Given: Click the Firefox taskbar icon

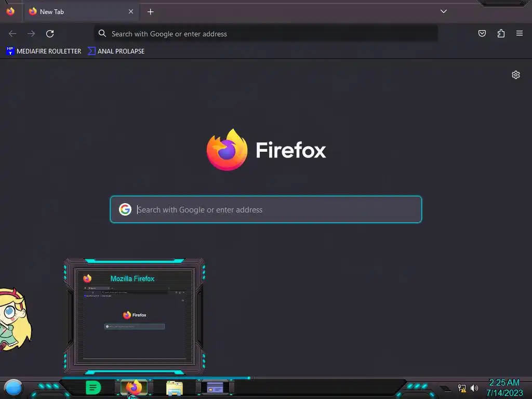Looking at the screenshot, I should tap(134, 388).
